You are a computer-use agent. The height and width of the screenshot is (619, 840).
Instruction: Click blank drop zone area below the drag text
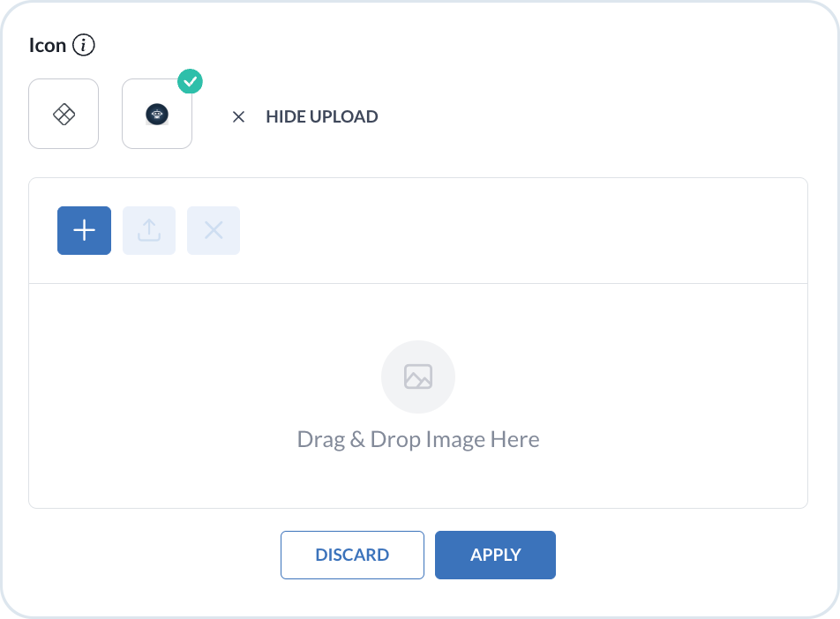pos(418,481)
